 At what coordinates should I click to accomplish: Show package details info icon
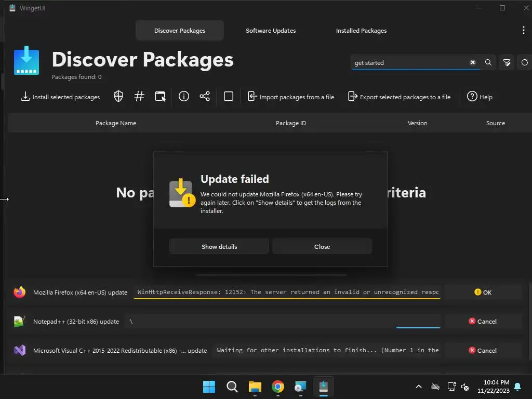tap(184, 96)
